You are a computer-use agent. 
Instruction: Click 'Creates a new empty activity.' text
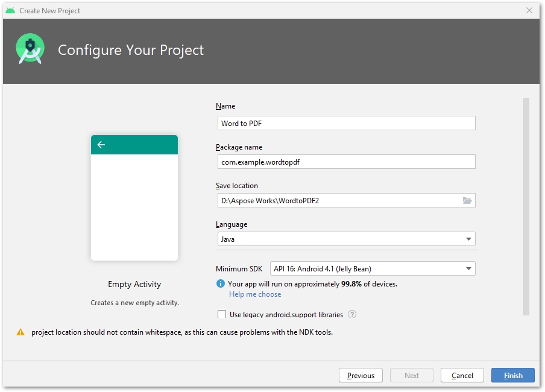(x=134, y=303)
